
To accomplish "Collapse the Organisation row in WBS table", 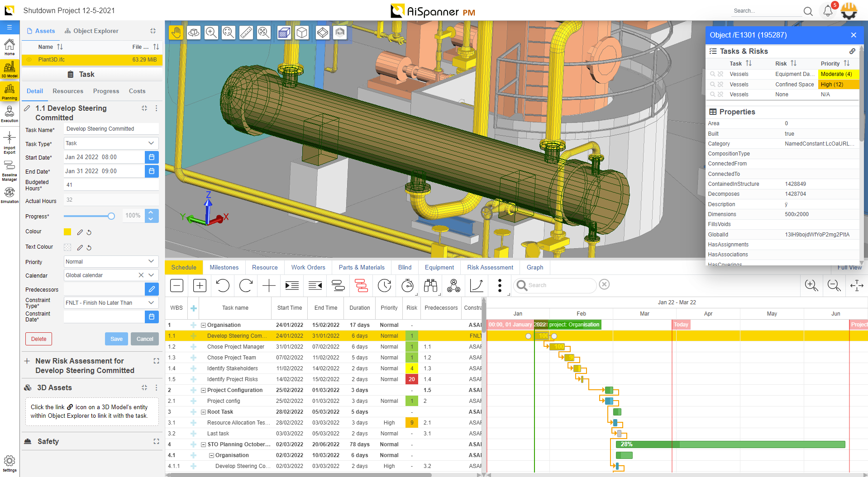I will coord(204,325).
